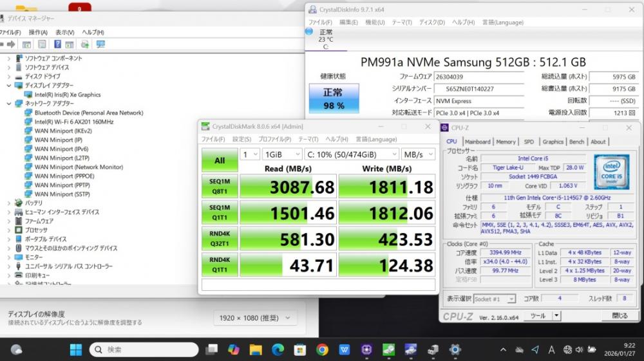Click the taskbar search box

[142, 349]
